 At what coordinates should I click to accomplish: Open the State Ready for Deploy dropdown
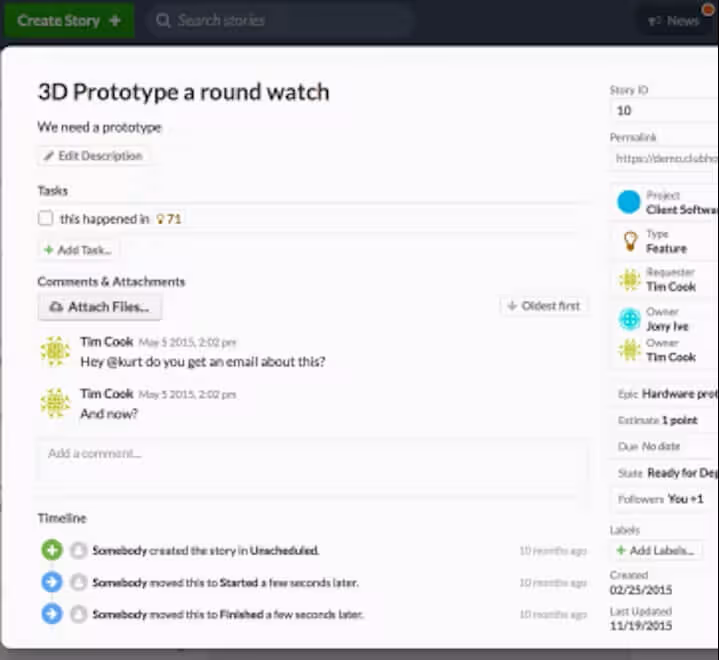(665, 473)
